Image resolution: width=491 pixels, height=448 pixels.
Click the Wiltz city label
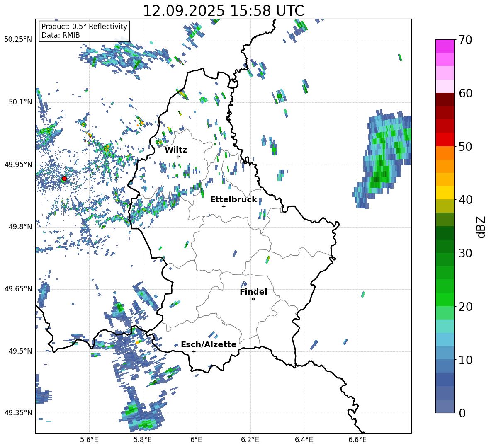[x=176, y=150]
